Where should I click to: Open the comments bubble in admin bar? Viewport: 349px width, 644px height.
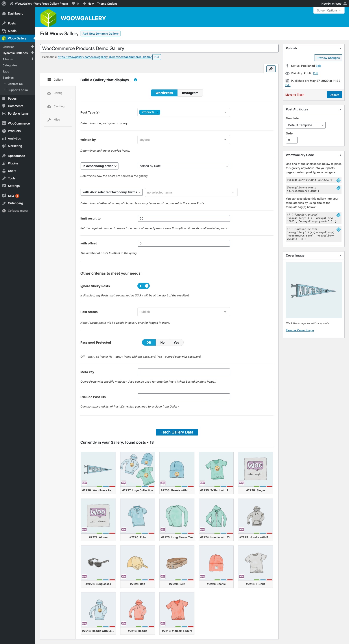(75, 4)
